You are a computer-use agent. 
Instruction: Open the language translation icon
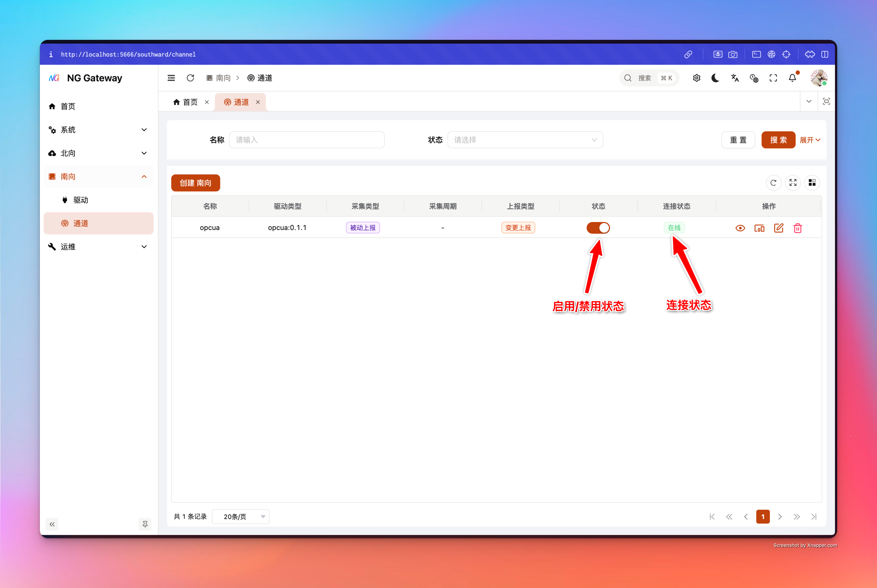pyautogui.click(x=735, y=78)
